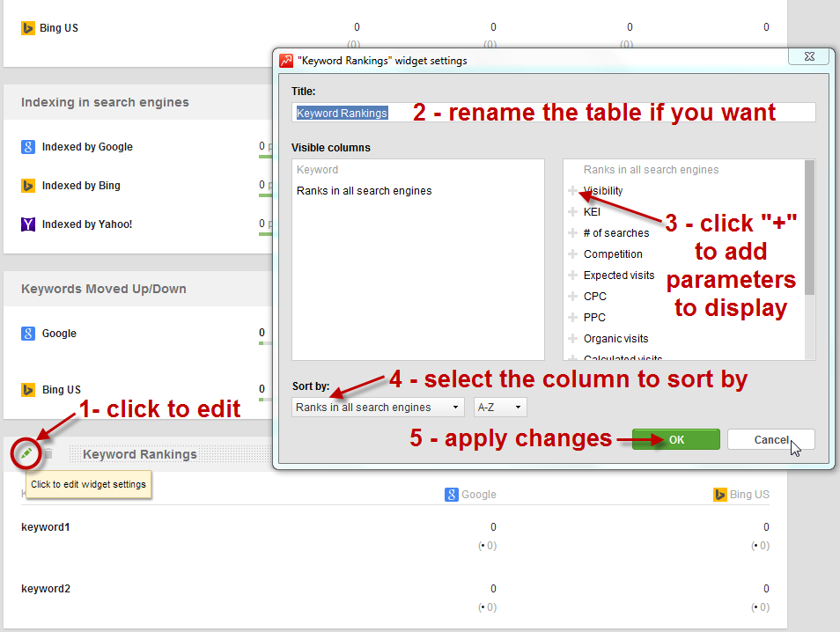Viewport: 840px width, 632px height.
Task: Add Organic visits column with plus icon
Action: 572,339
